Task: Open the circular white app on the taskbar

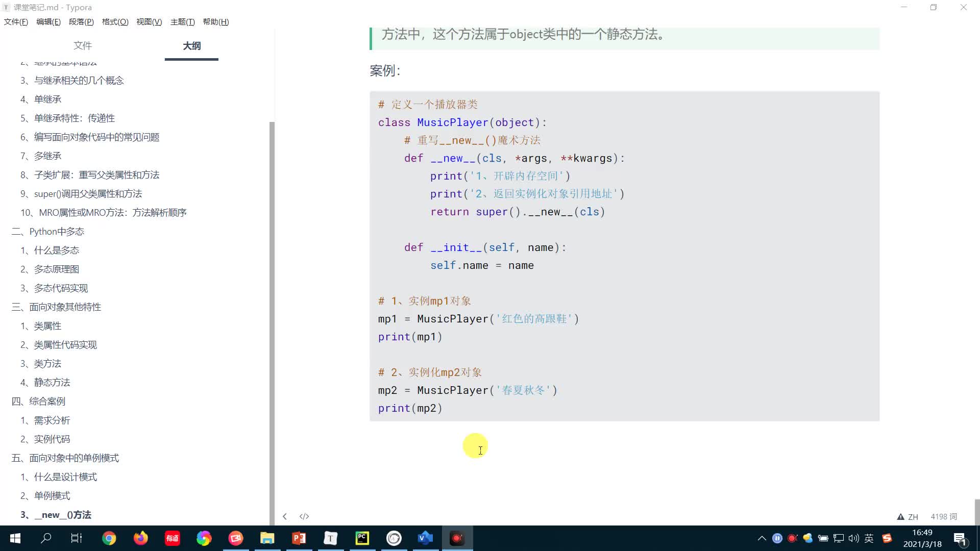Action: click(394, 538)
